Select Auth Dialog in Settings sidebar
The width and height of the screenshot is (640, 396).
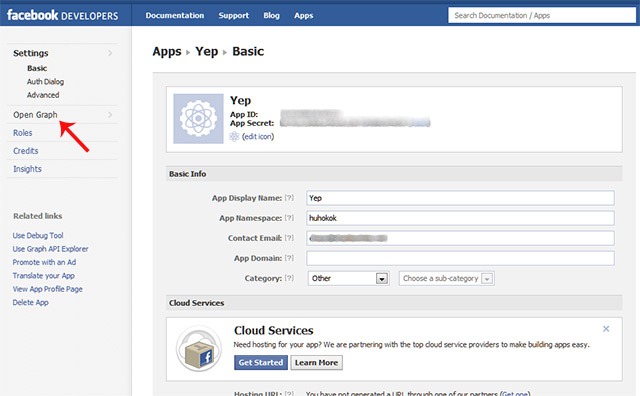[45, 82]
